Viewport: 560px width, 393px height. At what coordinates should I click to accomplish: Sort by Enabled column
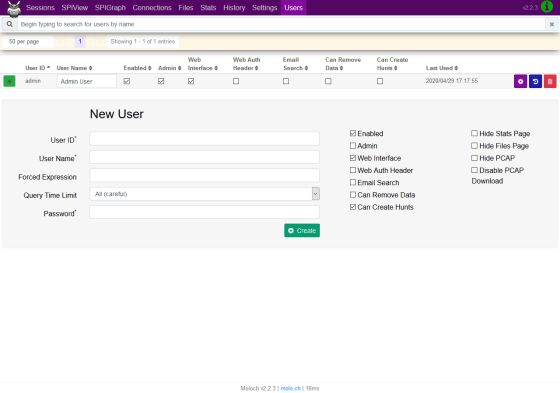[138, 68]
